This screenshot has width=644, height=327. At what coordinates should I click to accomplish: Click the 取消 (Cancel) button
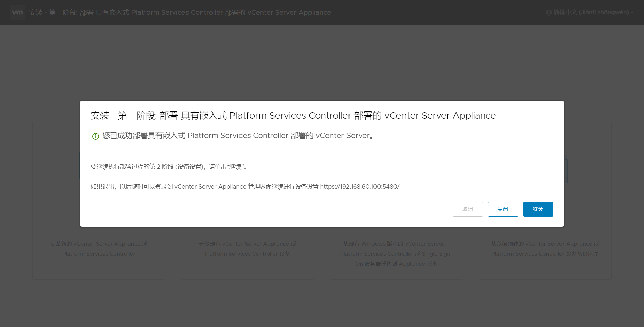[468, 209]
